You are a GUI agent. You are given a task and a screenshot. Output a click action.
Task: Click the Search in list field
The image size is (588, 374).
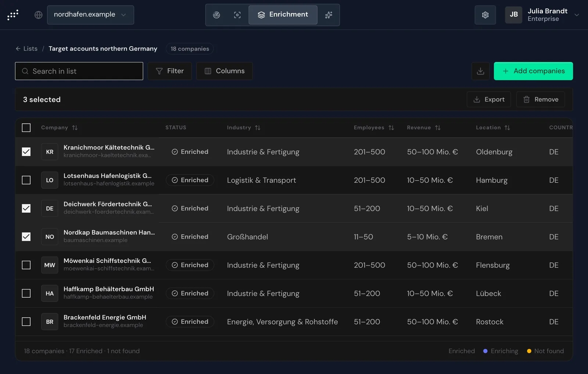coord(79,71)
